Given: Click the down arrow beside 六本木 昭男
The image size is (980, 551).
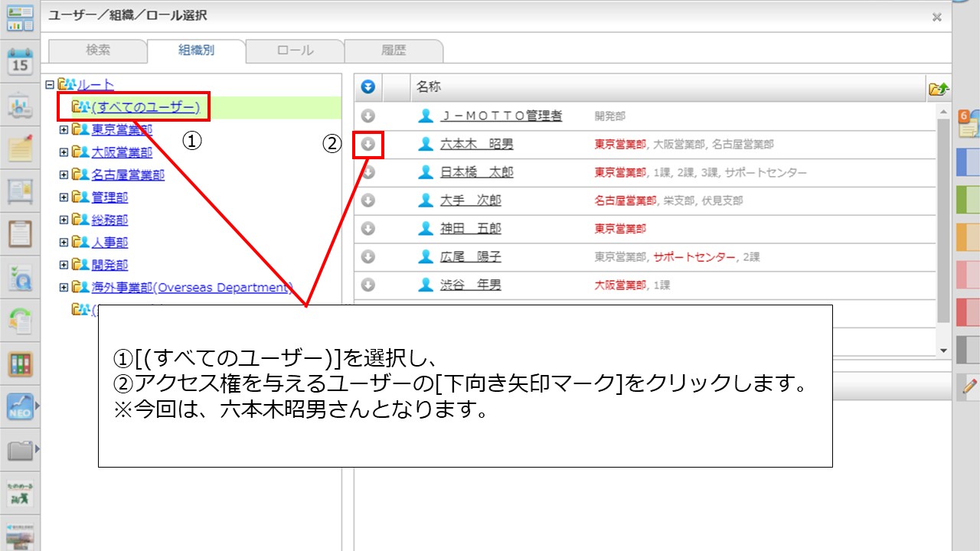Looking at the screenshot, I should [x=368, y=144].
